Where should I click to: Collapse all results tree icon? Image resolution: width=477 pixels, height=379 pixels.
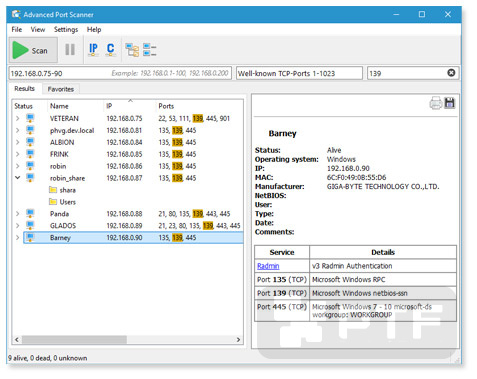(x=150, y=50)
